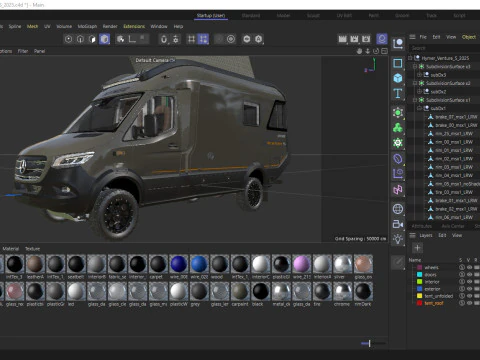The image size is (480, 360).
Task: Toggle solo for tent_roof layer
Action: [462, 303]
